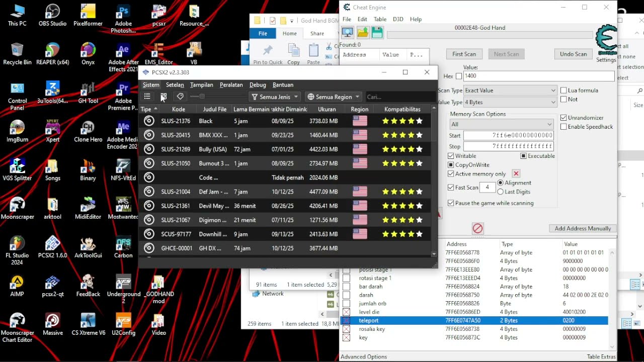
Task: Click the Cheat Engine load table folder icon
Action: pos(363,33)
